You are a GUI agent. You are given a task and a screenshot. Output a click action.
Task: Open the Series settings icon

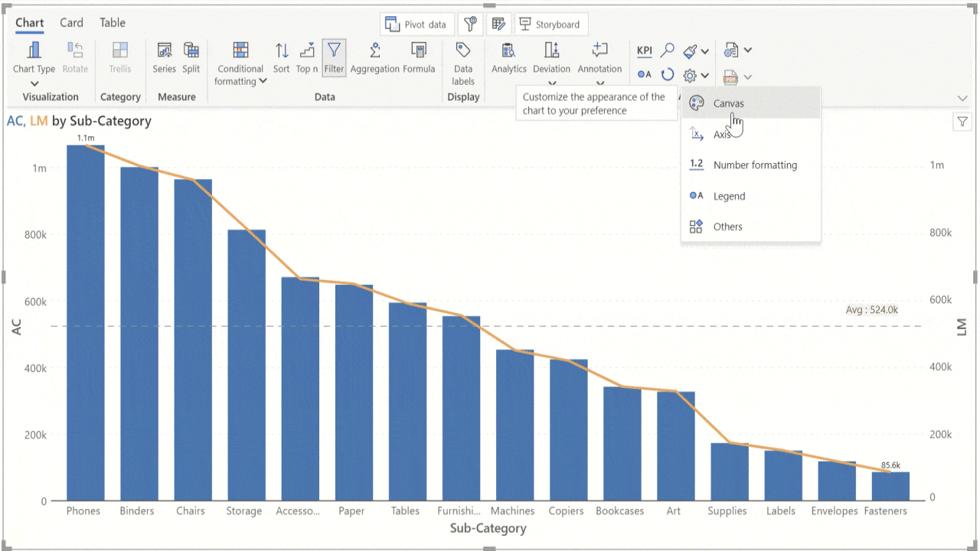164,51
